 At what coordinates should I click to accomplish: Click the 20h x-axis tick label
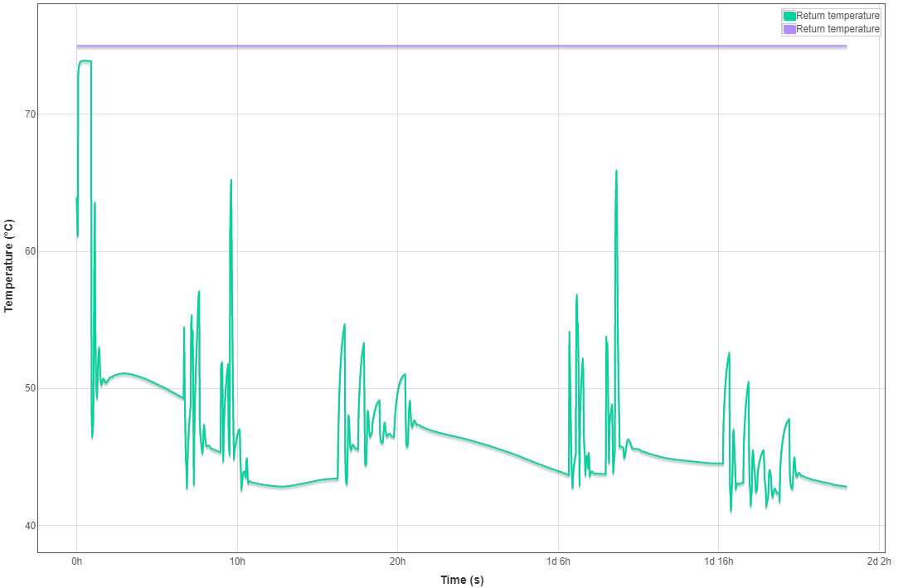point(397,561)
